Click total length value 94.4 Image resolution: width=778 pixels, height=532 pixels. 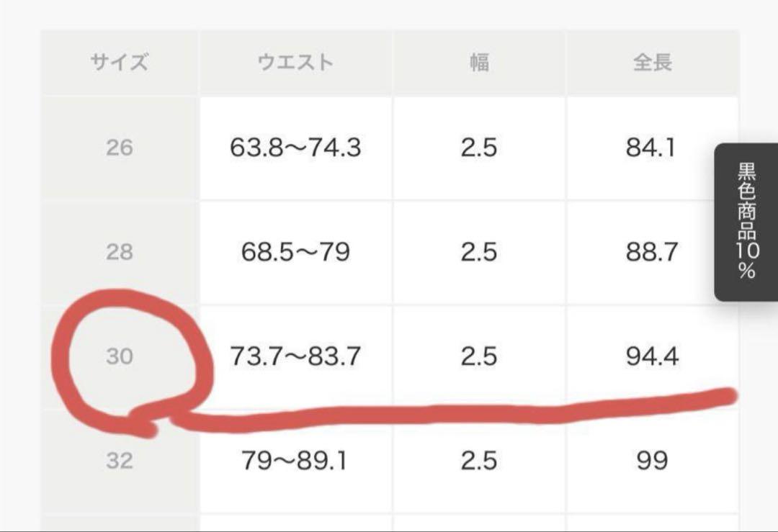point(652,356)
